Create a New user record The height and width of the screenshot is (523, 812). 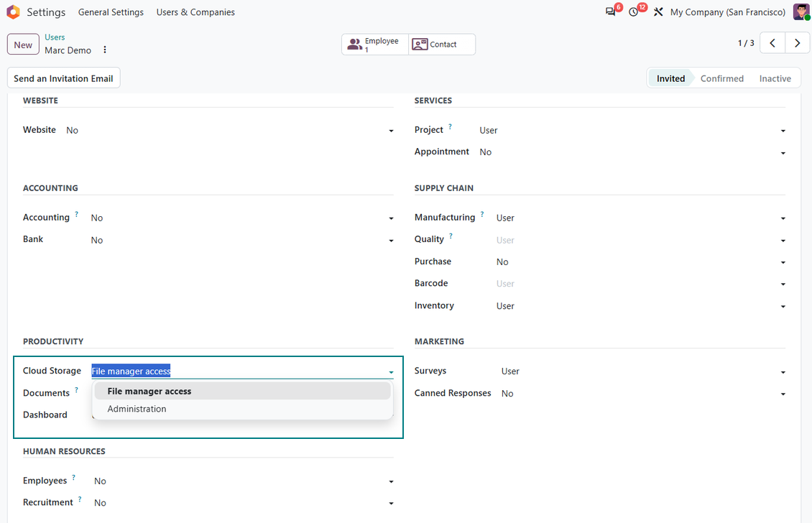pos(23,45)
